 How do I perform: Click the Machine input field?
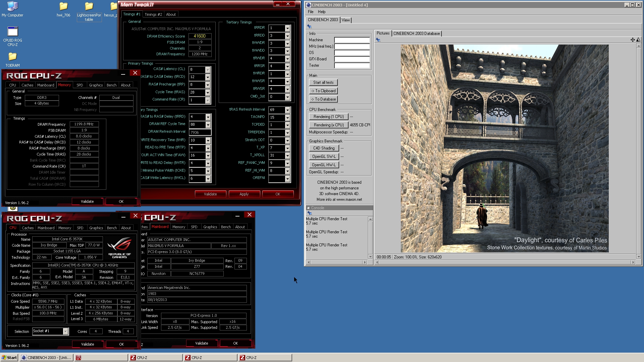coord(352,40)
